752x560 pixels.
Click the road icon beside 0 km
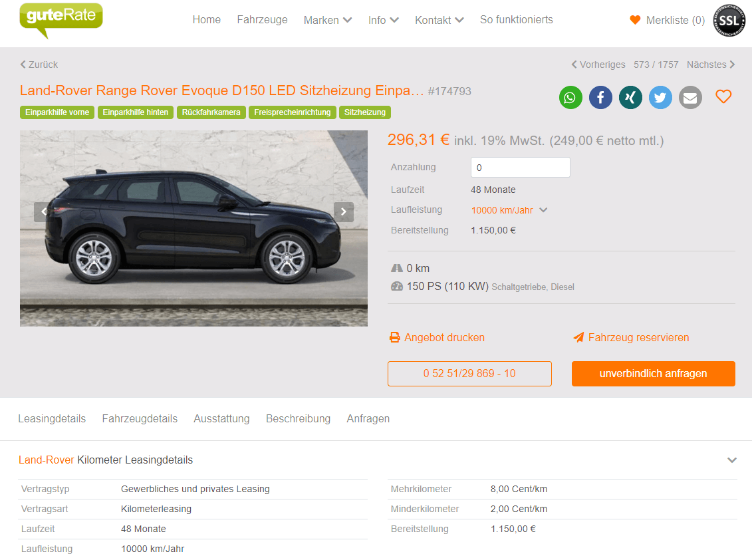click(x=397, y=268)
